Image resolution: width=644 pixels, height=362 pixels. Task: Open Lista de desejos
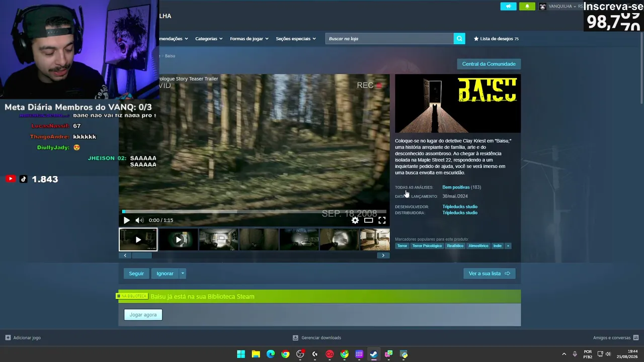pyautogui.click(x=496, y=39)
